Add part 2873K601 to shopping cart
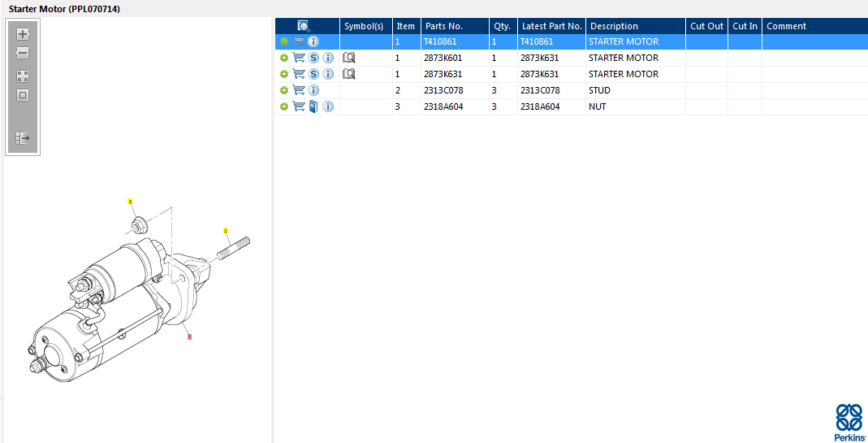The height and width of the screenshot is (443, 868). (299, 58)
